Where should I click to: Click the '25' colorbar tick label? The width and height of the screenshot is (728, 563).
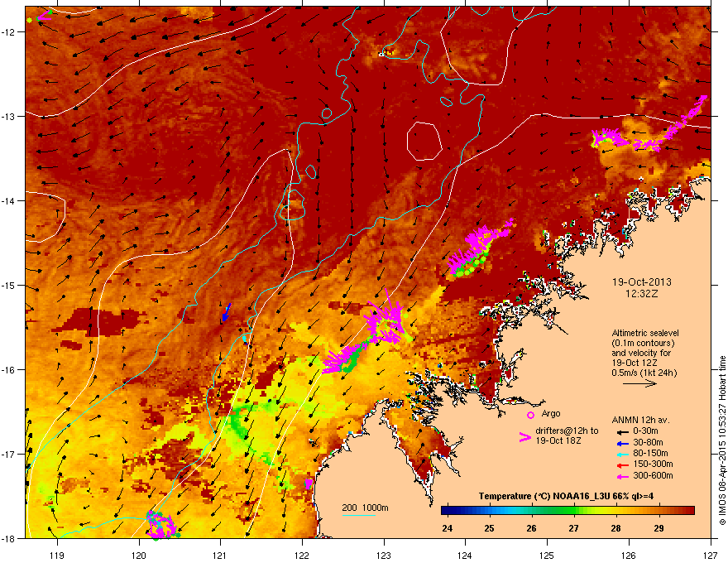coord(489,528)
